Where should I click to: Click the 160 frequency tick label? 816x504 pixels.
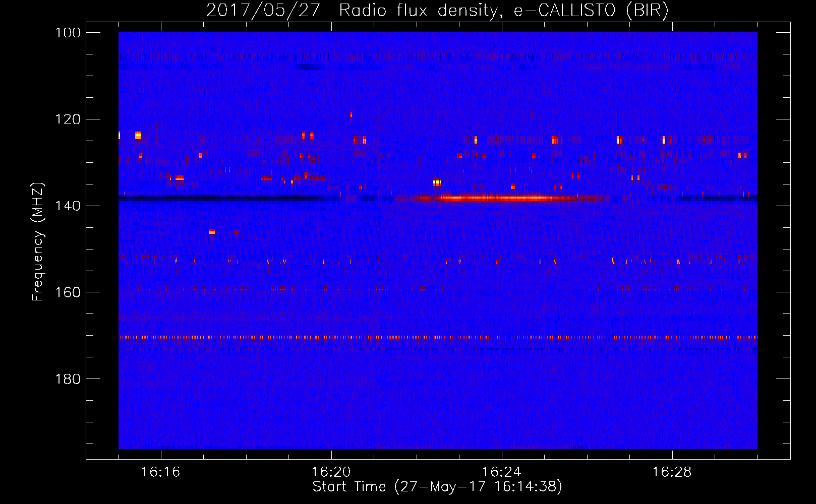click(68, 292)
